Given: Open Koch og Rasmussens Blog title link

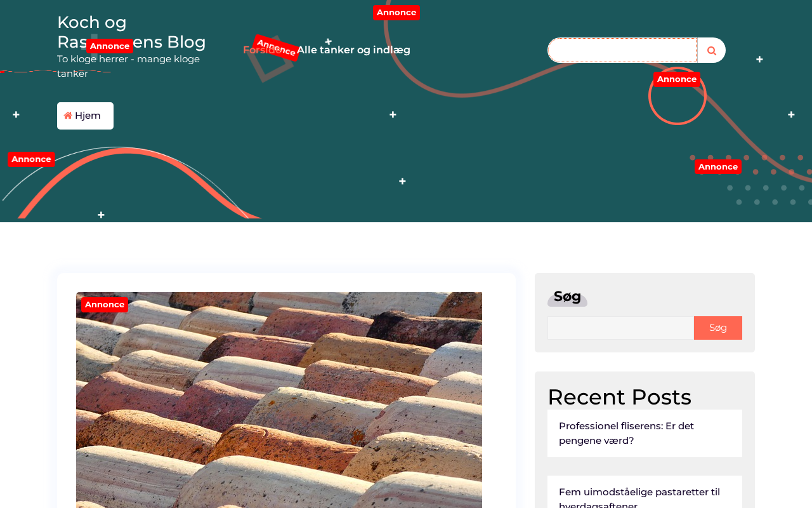Looking at the screenshot, I should tap(131, 32).
